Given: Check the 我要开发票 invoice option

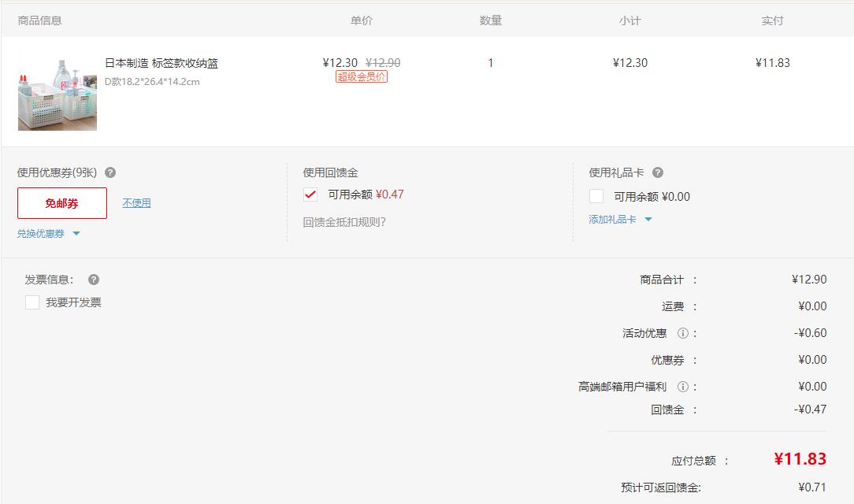Looking at the screenshot, I should point(30,302).
